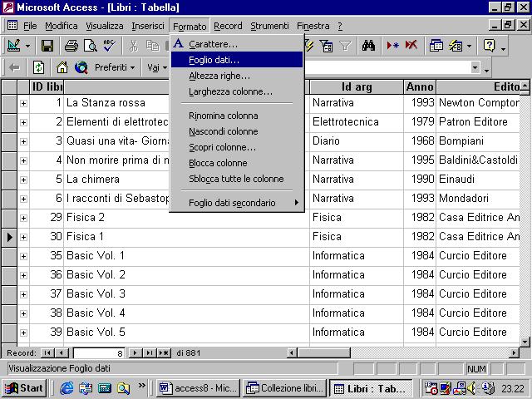Viewport: 532px width, 399px height.
Task: Open the Modifica menu
Action: pyautogui.click(x=62, y=26)
